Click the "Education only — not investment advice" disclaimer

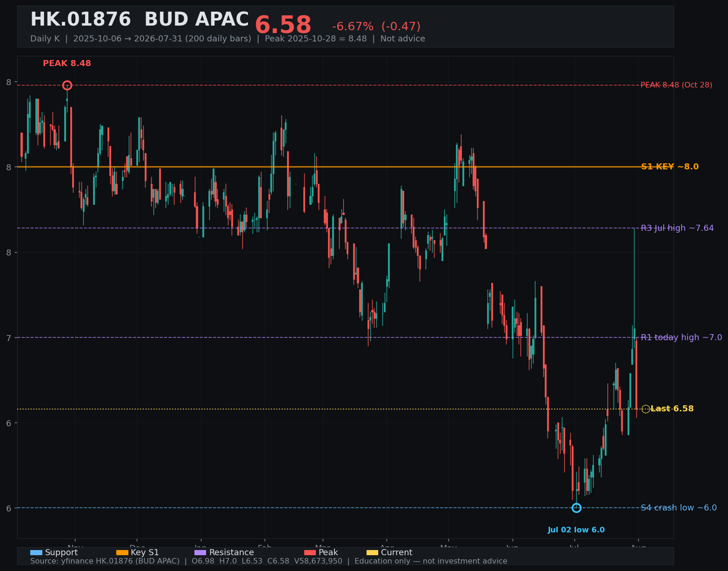point(431,561)
